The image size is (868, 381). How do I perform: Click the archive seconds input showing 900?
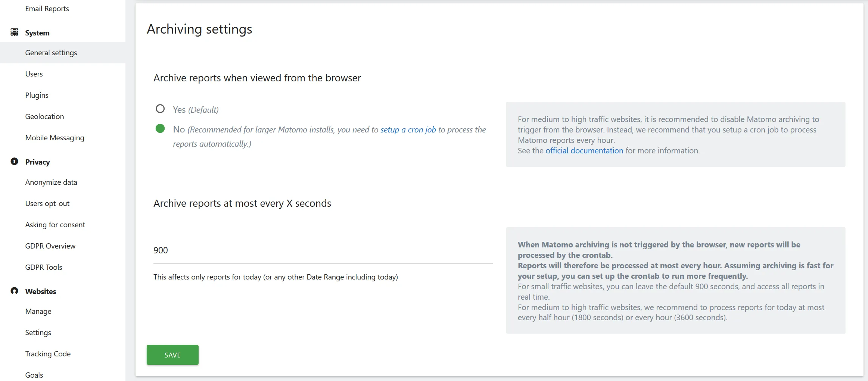click(261, 250)
